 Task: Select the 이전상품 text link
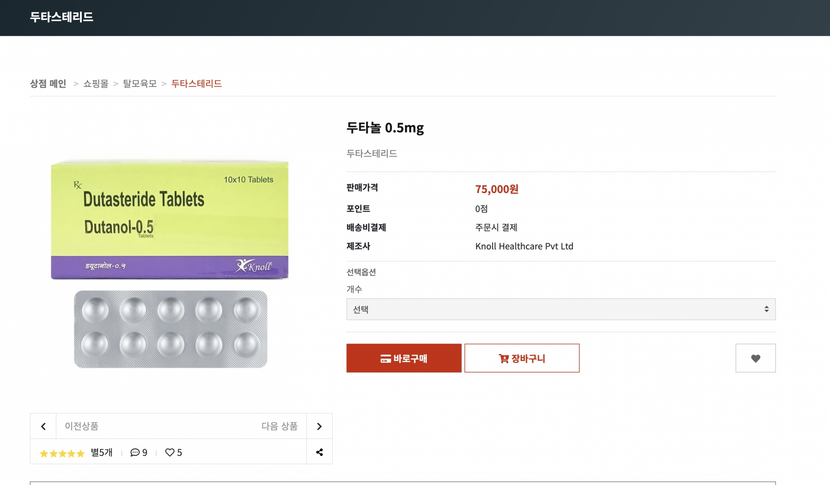pos(82,426)
